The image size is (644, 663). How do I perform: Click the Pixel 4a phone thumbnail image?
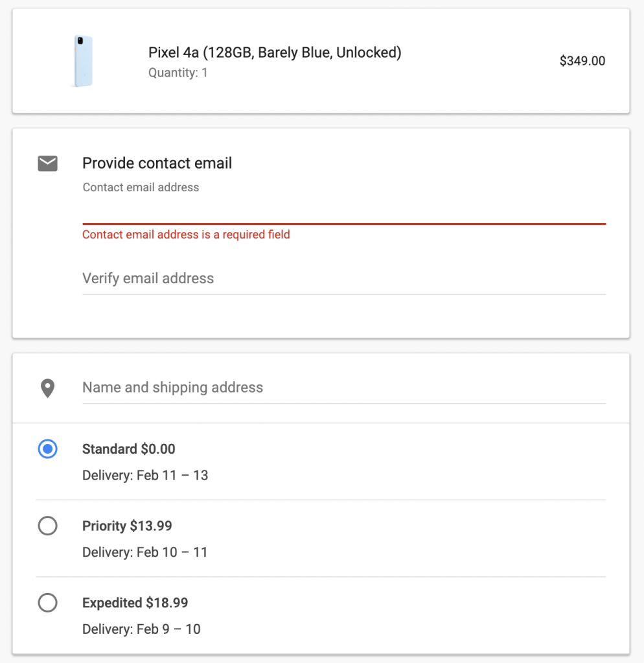82,61
